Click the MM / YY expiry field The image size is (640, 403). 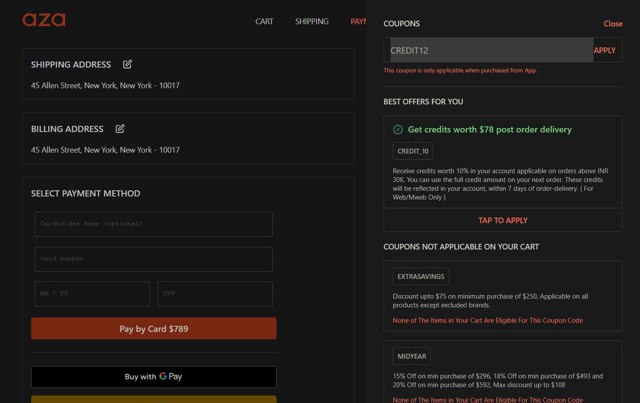coord(92,294)
